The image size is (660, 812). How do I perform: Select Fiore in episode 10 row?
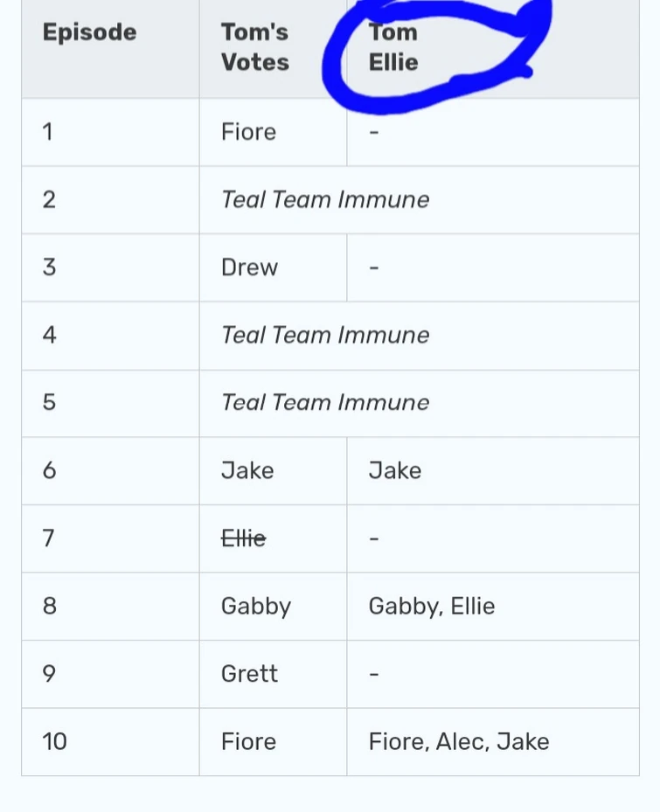pyautogui.click(x=248, y=742)
